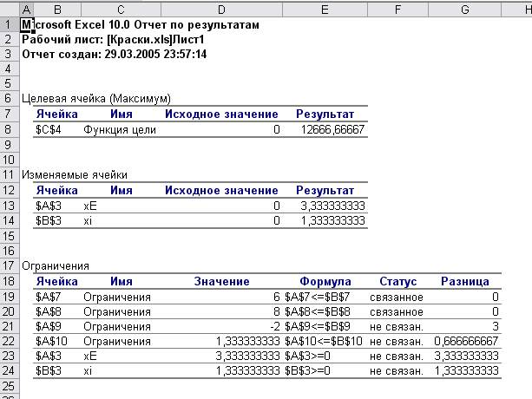532x399 pixels.
Task: Click the select-all corner box
Action: tap(8, 8)
